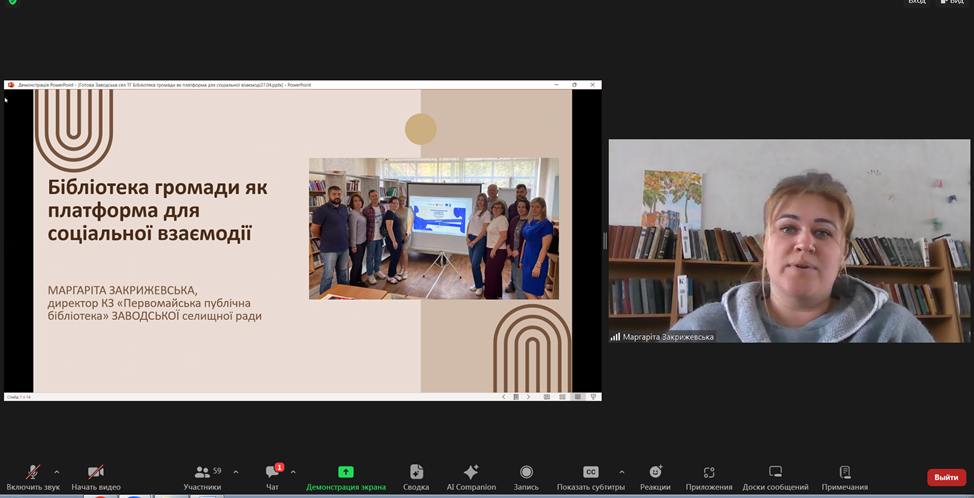Open the Вид view menu at top right
The image size is (974, 498).
click(x=952, y=2)
